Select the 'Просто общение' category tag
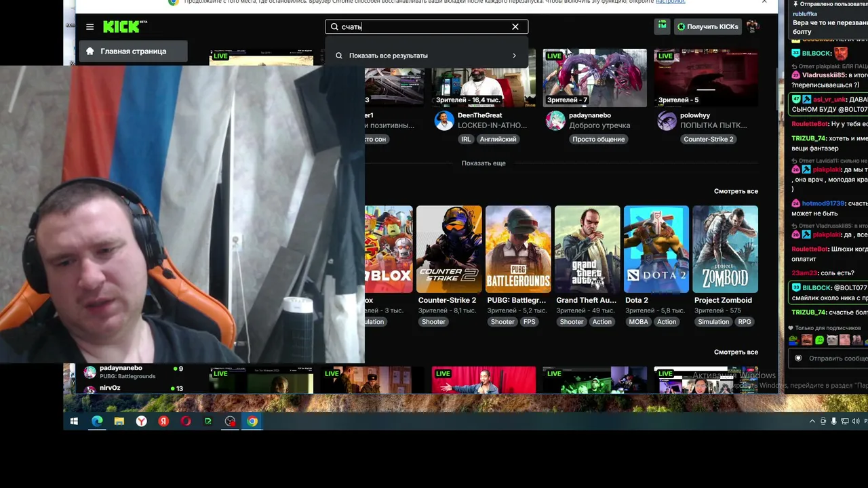Viewport: 868px width, 488px height. 598,139
